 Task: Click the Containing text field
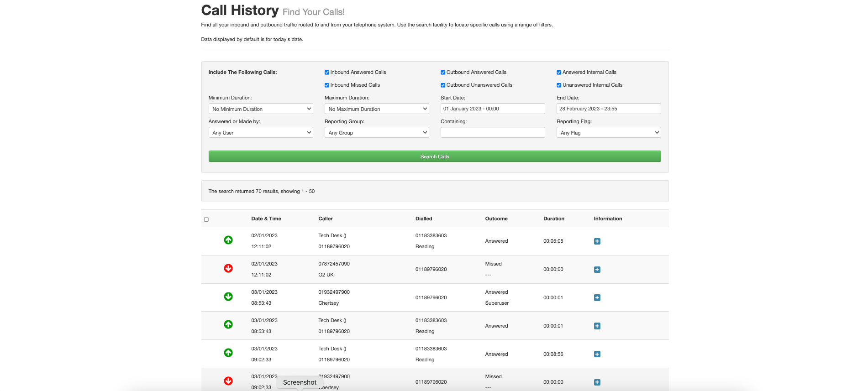click(493, 132)
